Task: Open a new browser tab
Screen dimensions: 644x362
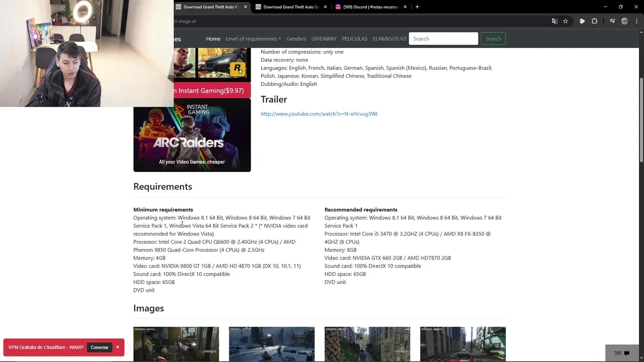Action: click(417, 7)
